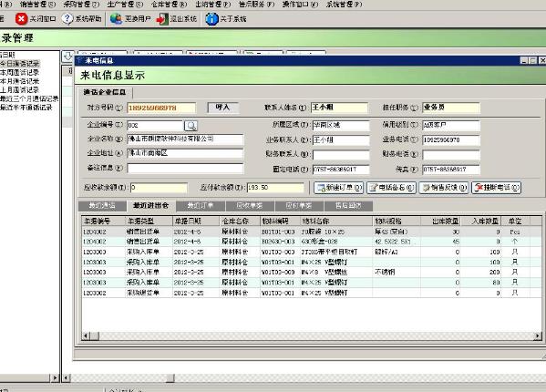
Task: Click the empty 财务联系人 field
Action: coord(341,155)
